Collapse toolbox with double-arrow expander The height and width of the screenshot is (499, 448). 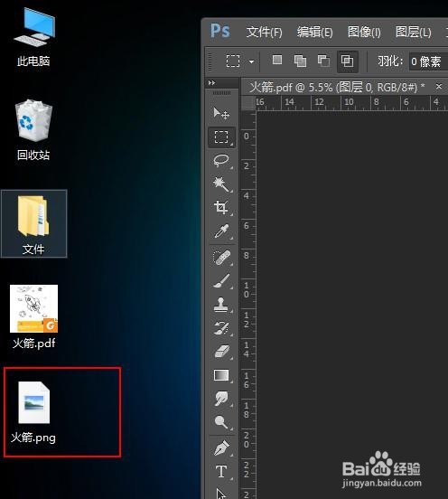pyautogui.click(x=211, y=83)
